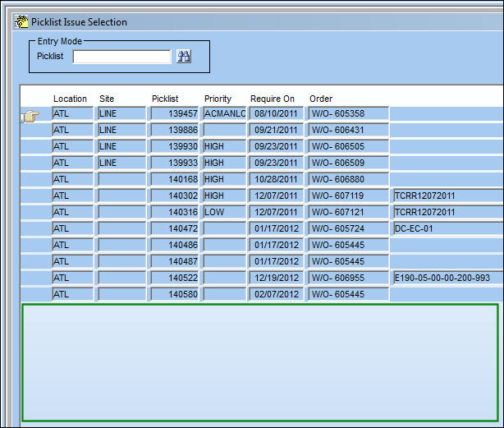The height and width of the screenshot is (428, 504).
Task: Click the ACMANLC priority cell
Action: tap(224, 113)
